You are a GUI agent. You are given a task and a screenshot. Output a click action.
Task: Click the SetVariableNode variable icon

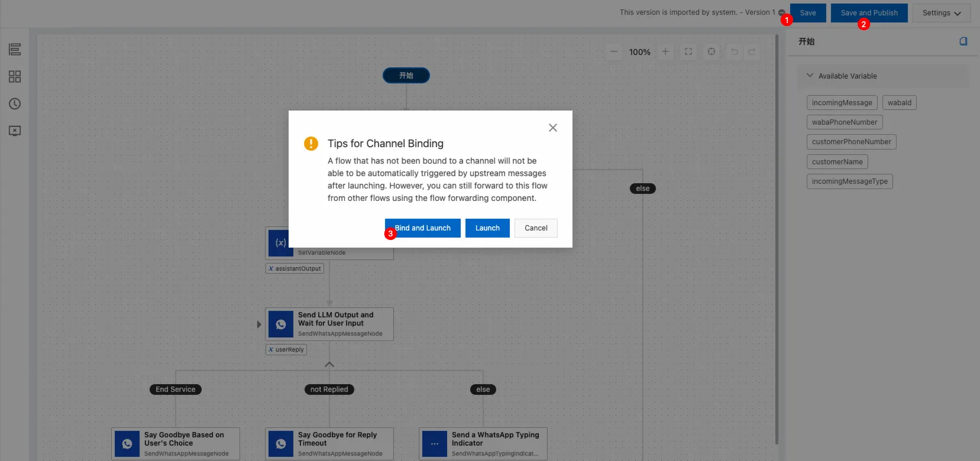(281, 242)
